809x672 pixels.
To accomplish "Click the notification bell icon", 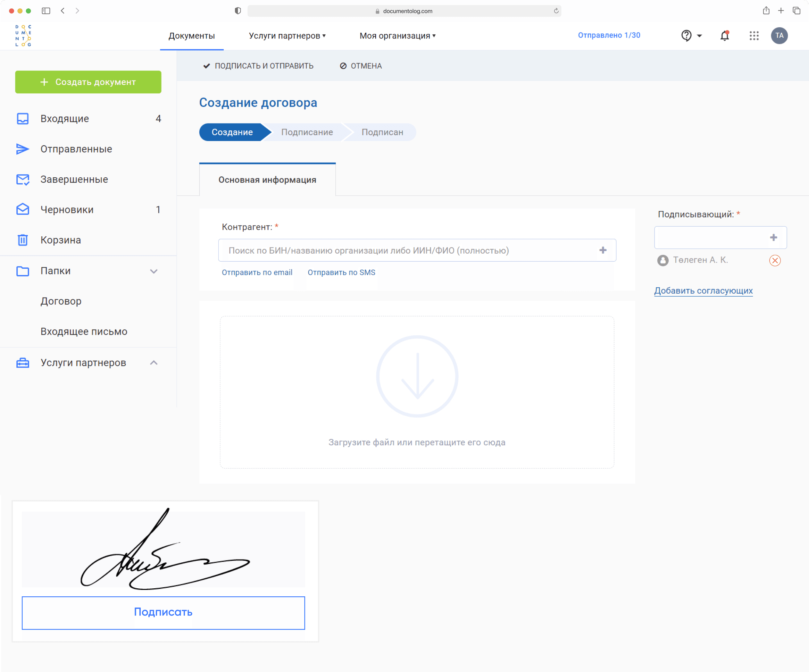I will [x=725, y=36].
